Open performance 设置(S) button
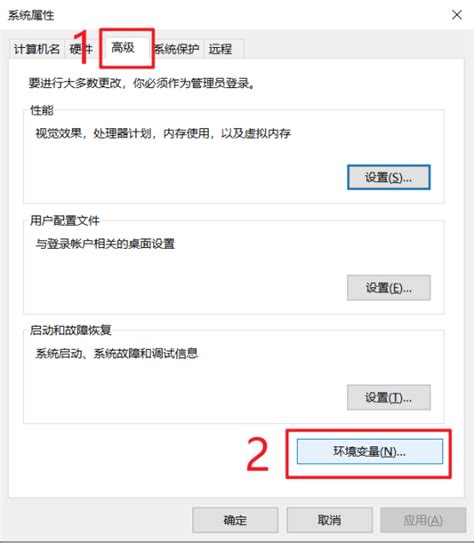This screenshot has height=543, width=474. click(x=388, y=177)
